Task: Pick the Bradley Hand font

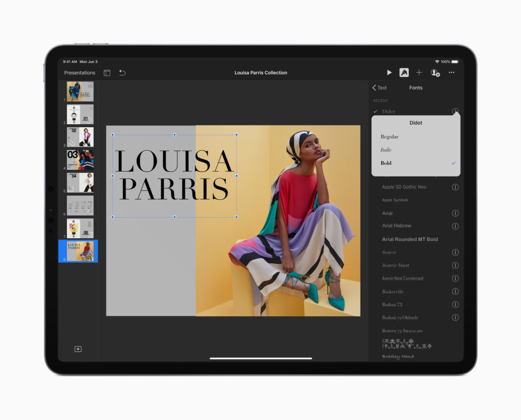Action: click(396, 356)
